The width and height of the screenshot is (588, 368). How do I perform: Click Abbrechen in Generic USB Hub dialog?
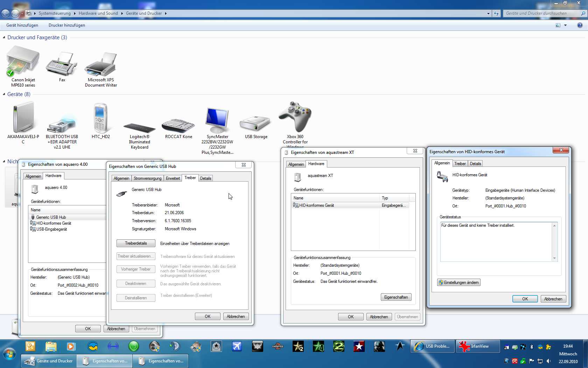[x=236, y=316]
